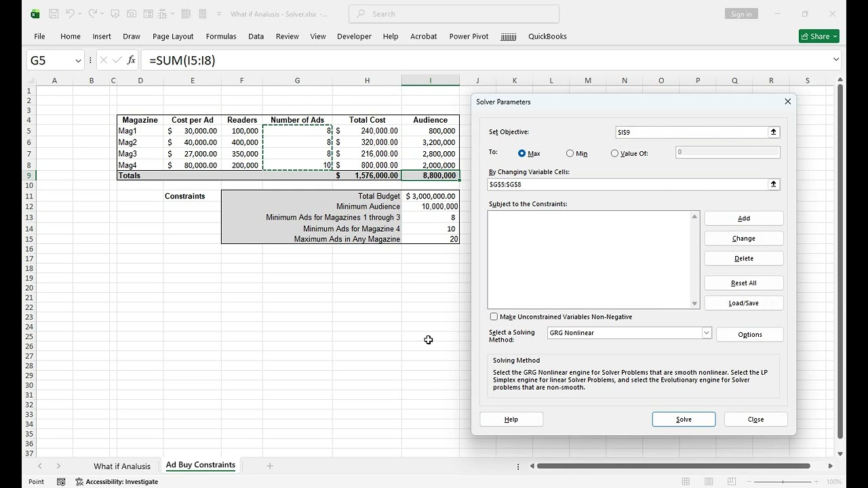Select column I header
The width and height of the screenshot is (868, 488).
click(430, 81)
